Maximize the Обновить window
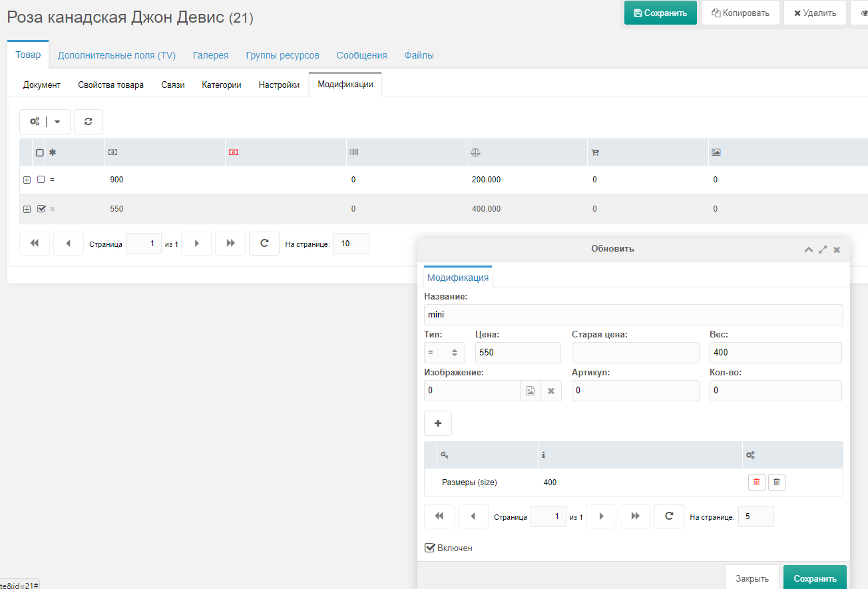The height and width of the screenshot is (589, 868). [823, 250]
